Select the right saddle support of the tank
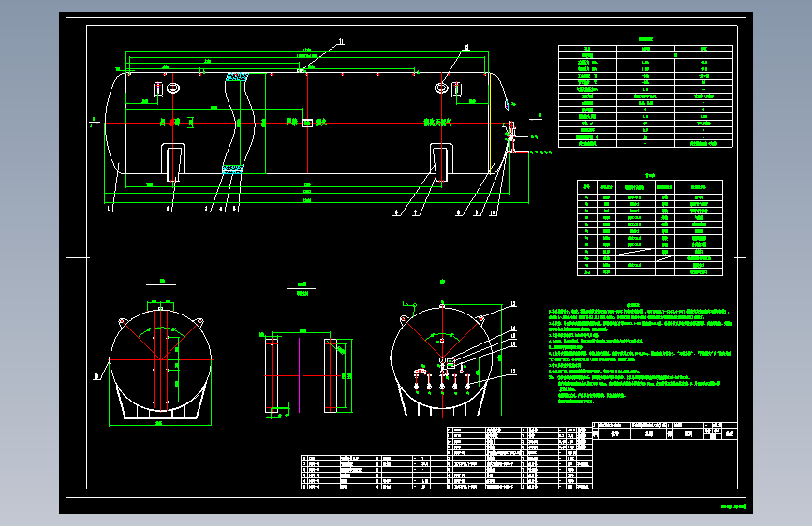Image resolution: width=812 pixels, height=526 pixels. [441, 162]
